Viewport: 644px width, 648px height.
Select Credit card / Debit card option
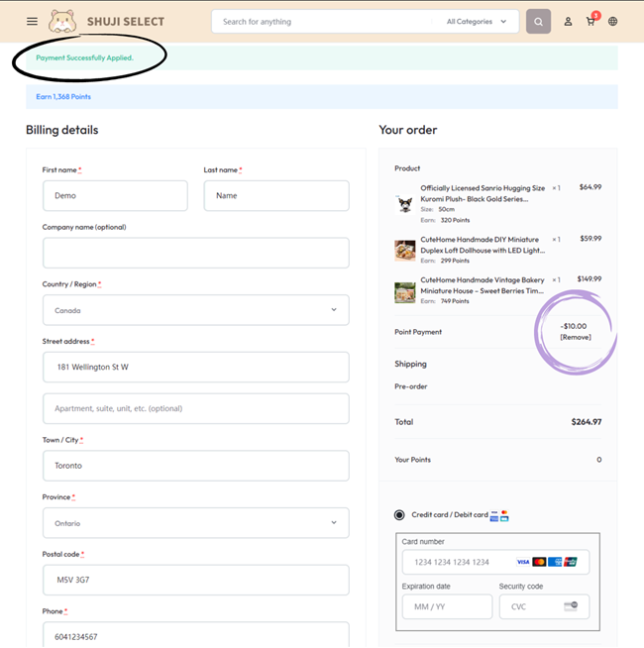399,515
